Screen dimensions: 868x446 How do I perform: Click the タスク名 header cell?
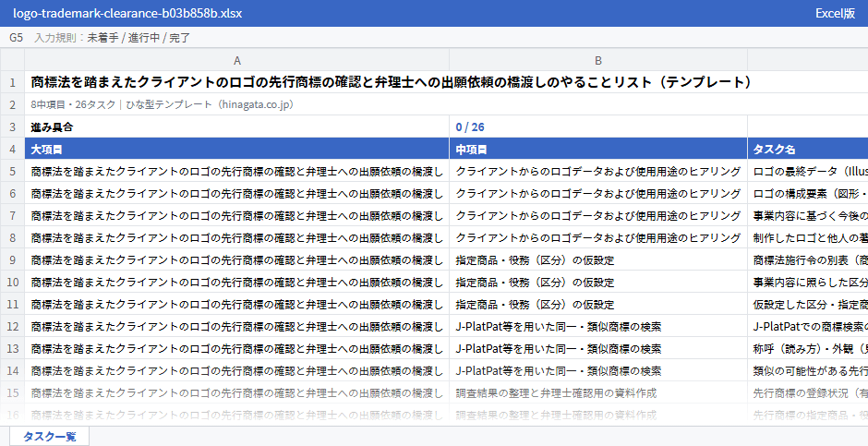tap(808, 149)
